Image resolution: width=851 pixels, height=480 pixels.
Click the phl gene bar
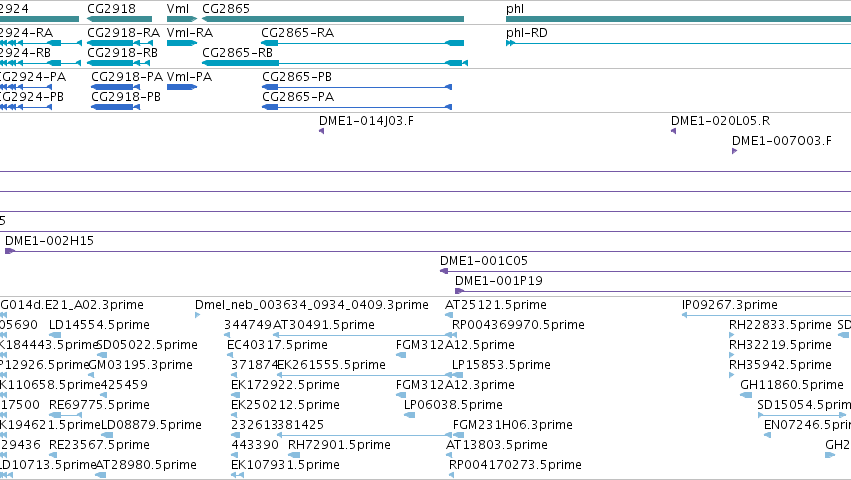(x=678, y=20)
